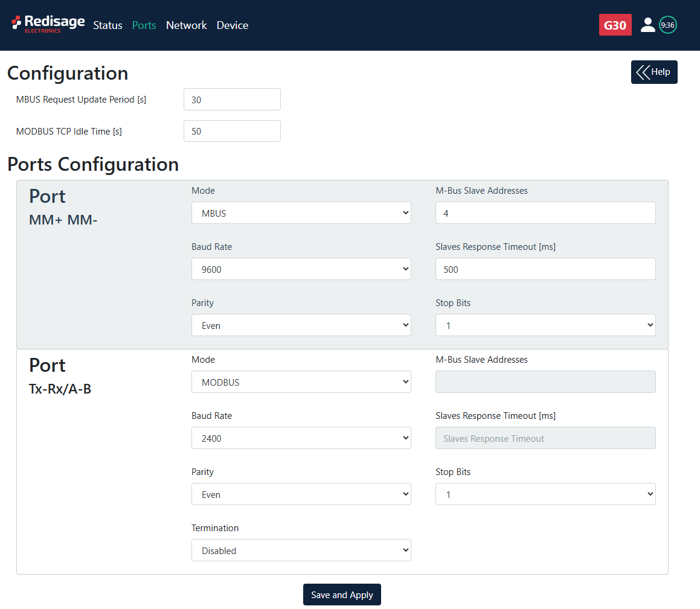Open the MM+ MM- Stop Bits dropdown
The width and height of the screenshot is (700, 609).
pos(545,325)
